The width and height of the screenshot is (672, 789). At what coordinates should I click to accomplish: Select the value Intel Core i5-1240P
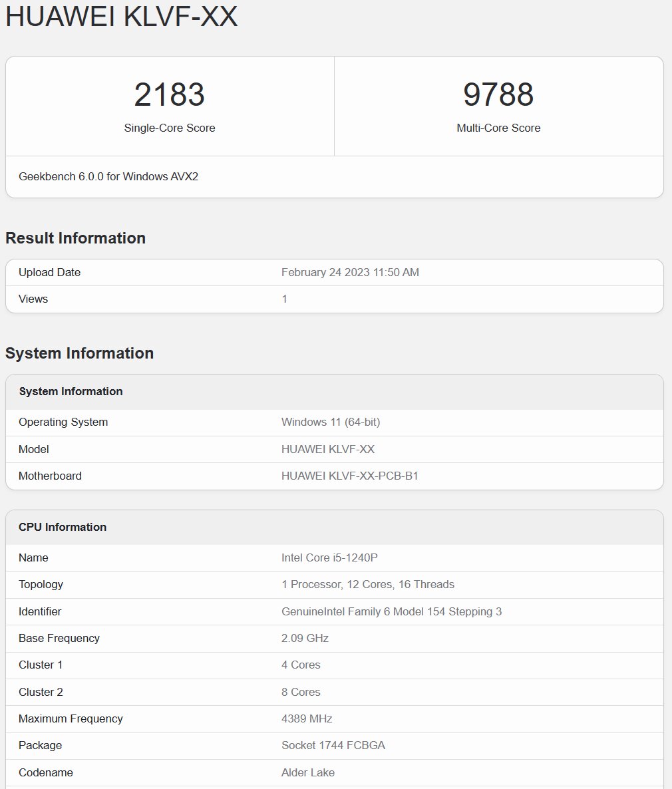tap(330, 557)
